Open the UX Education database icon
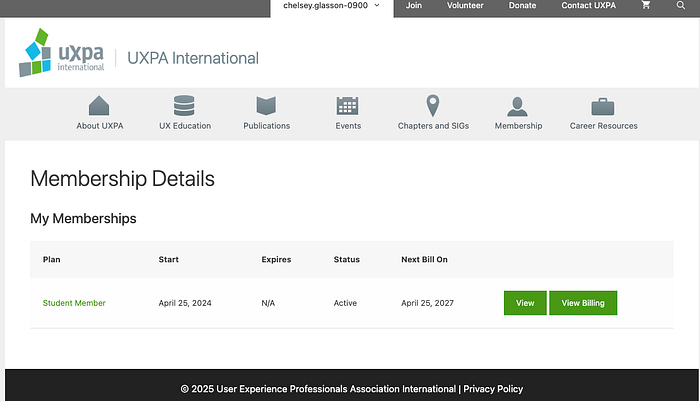The image size is (700, 401). click(x=184, y=106)
